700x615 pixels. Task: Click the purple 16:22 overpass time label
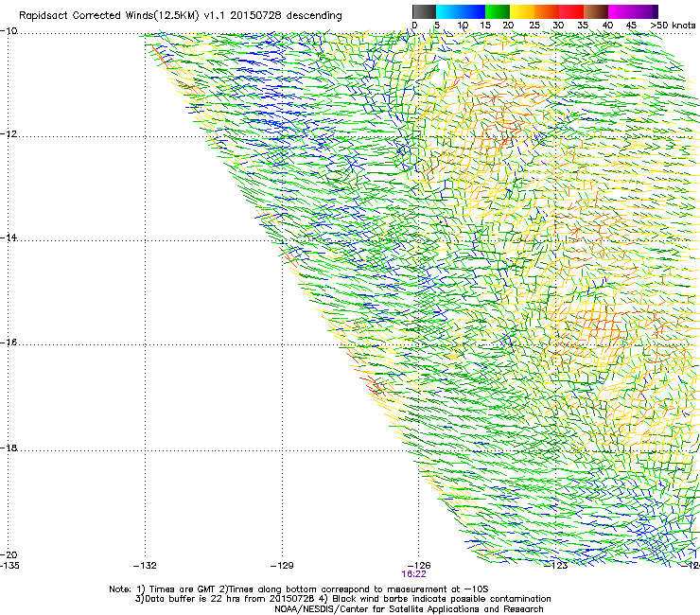[413, 574]
